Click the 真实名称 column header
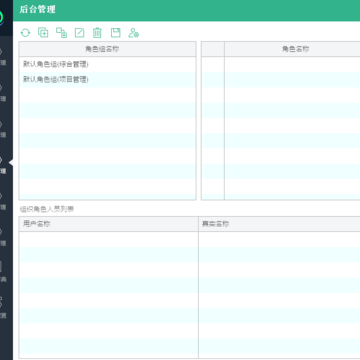The width and height of the screenshot is (360, 360). [279, 224]
